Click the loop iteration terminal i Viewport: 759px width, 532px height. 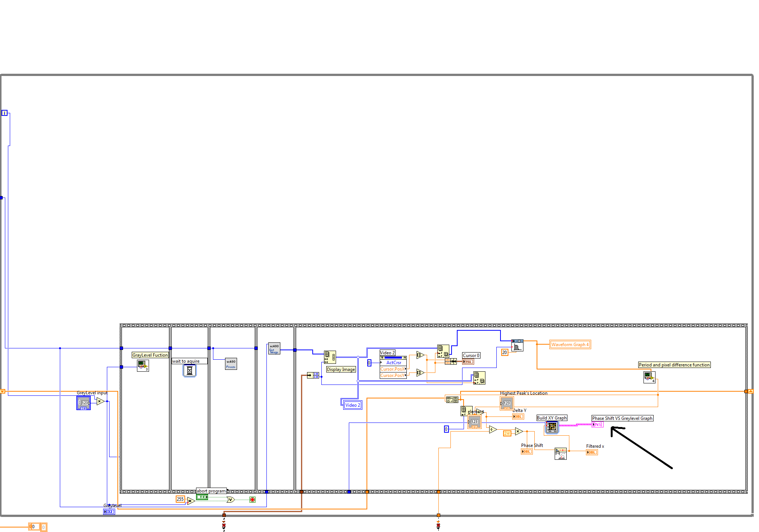(5, 113)
